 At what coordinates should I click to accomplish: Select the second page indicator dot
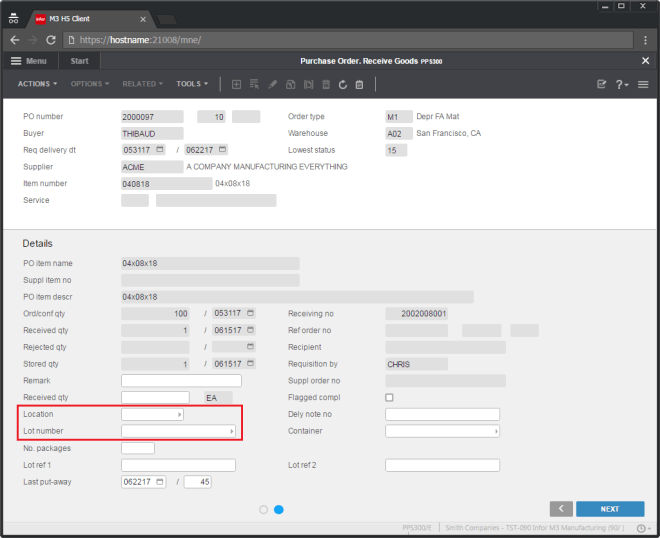click(x=279, y=509)
